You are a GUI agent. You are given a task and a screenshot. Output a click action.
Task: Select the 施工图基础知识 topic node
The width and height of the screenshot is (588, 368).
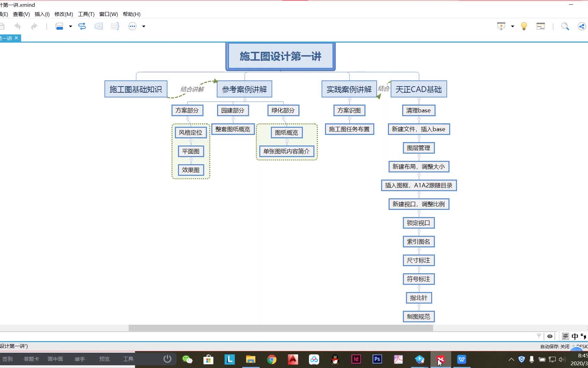[x=136, y=89]
